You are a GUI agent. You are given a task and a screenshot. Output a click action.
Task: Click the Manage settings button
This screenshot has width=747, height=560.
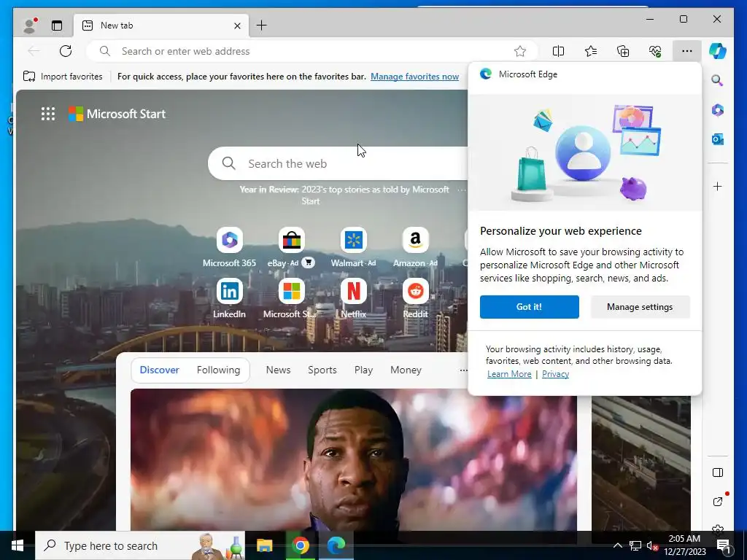coord(640,307)
